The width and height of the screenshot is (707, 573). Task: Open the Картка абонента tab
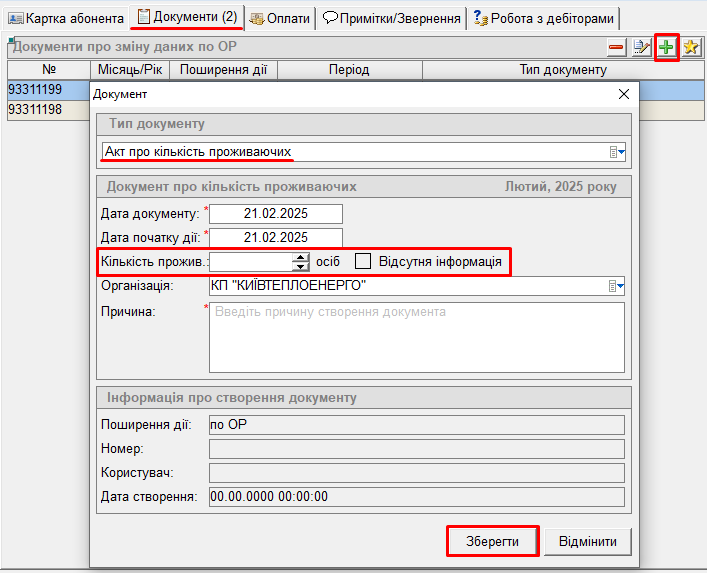coord(66,18)
